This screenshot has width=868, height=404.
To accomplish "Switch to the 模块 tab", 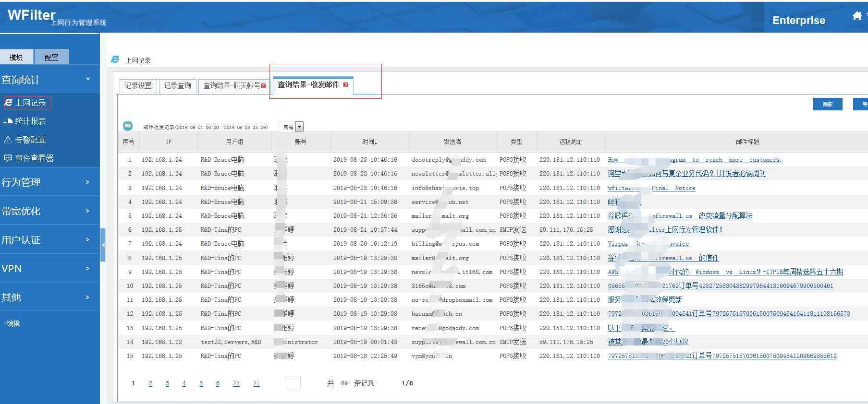I will click(16, 57).
